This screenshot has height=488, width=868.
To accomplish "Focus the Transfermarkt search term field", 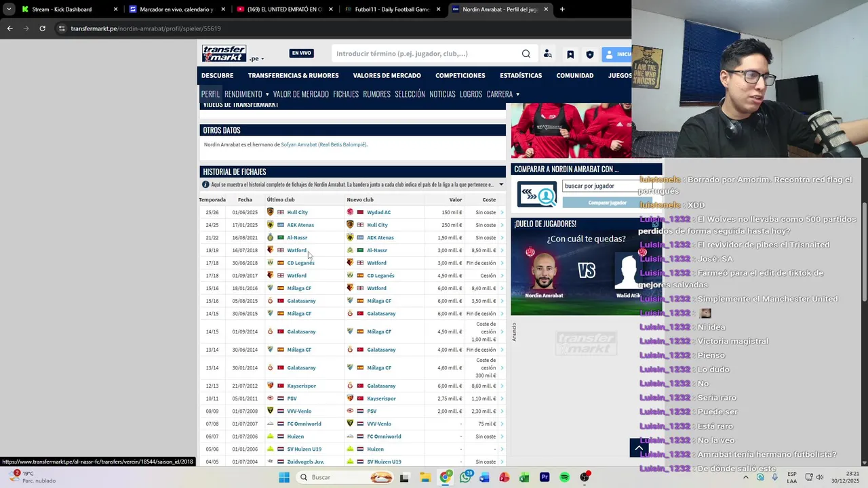I will point(427,54).
